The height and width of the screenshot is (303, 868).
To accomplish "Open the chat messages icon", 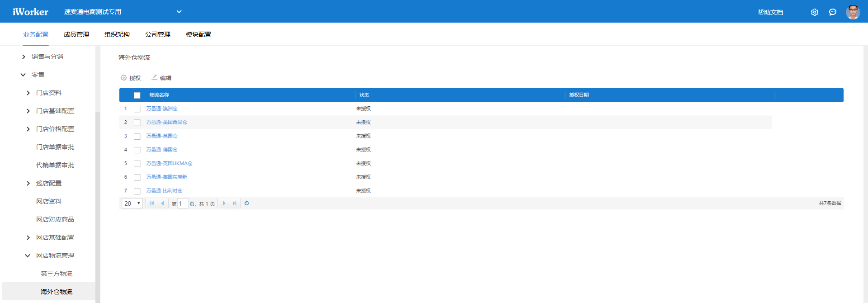I will (x=833, y=12).
